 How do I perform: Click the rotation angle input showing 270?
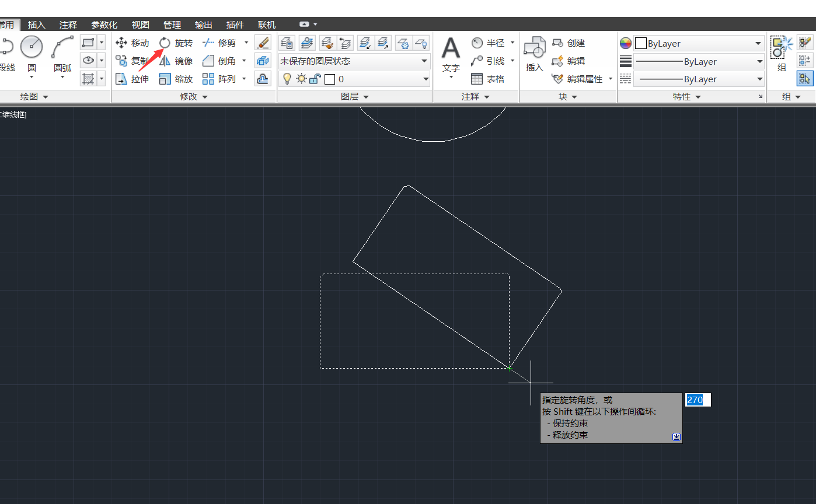pyautogui.click(x=698, y=400)
